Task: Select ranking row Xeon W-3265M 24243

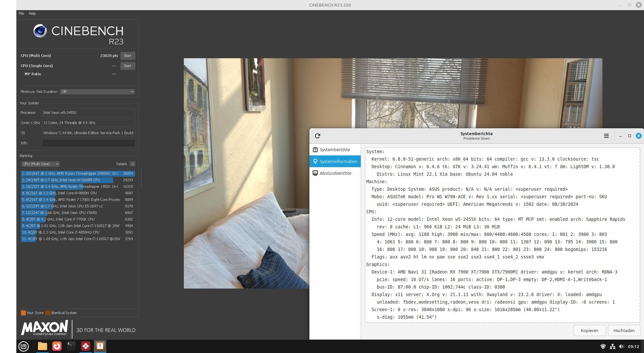Action: [78, 180]
